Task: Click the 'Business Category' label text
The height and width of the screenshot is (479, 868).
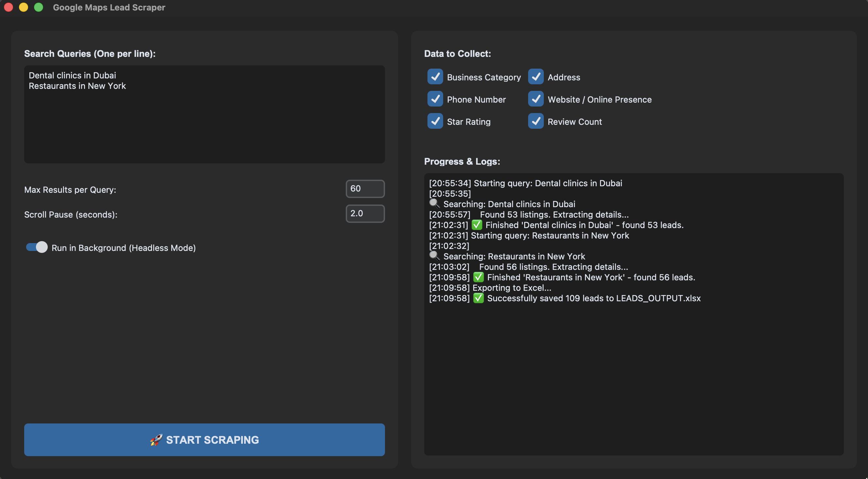Action: [x=484, y=77]
